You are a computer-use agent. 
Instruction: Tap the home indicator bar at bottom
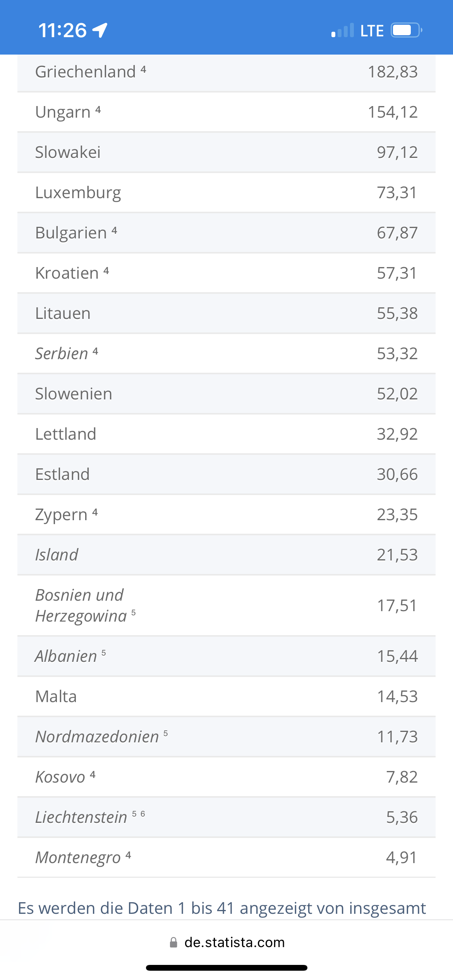pyautogui.click(x=226, y=968)
